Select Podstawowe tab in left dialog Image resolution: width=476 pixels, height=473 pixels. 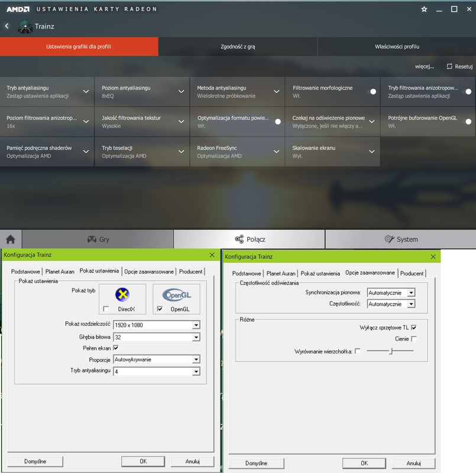[25, 271]
